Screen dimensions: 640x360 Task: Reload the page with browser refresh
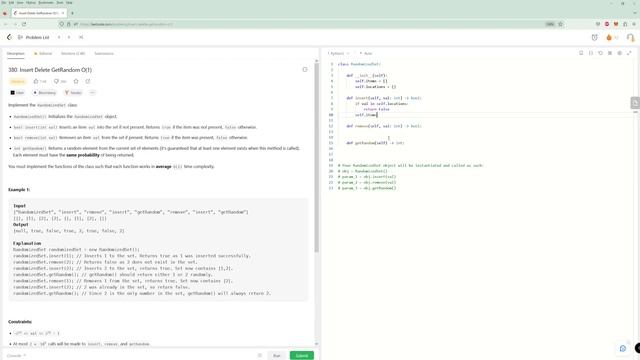[x=24, y=24]
